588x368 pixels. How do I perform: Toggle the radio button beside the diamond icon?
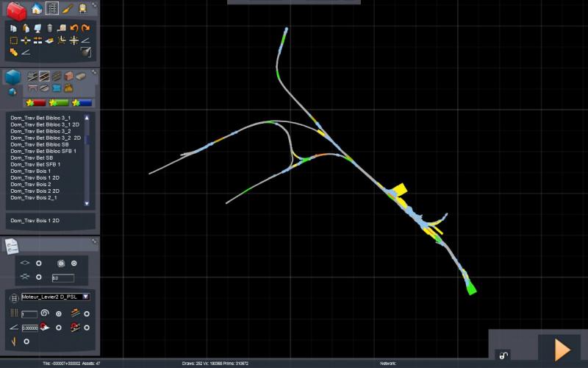(39, 263)
